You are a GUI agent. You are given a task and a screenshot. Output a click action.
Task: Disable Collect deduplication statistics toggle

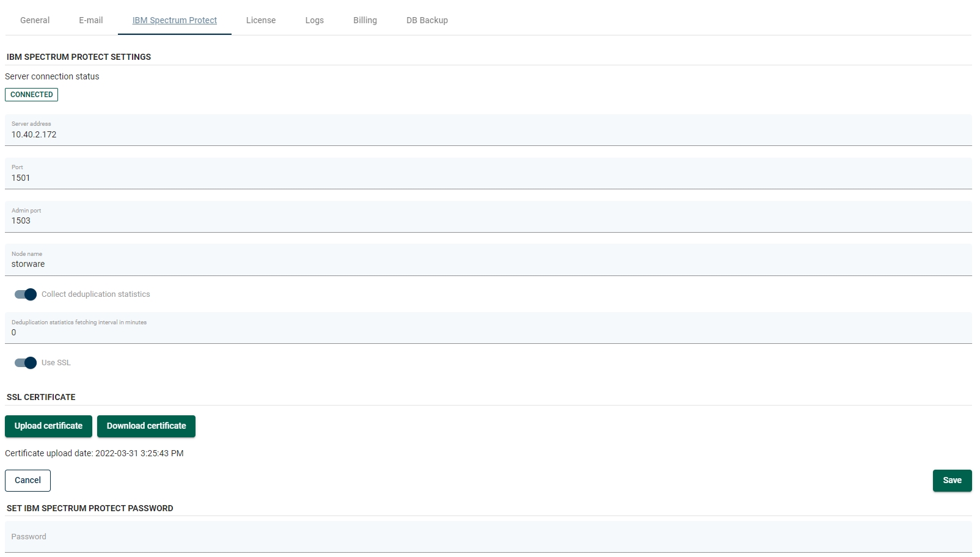(26, 294)
